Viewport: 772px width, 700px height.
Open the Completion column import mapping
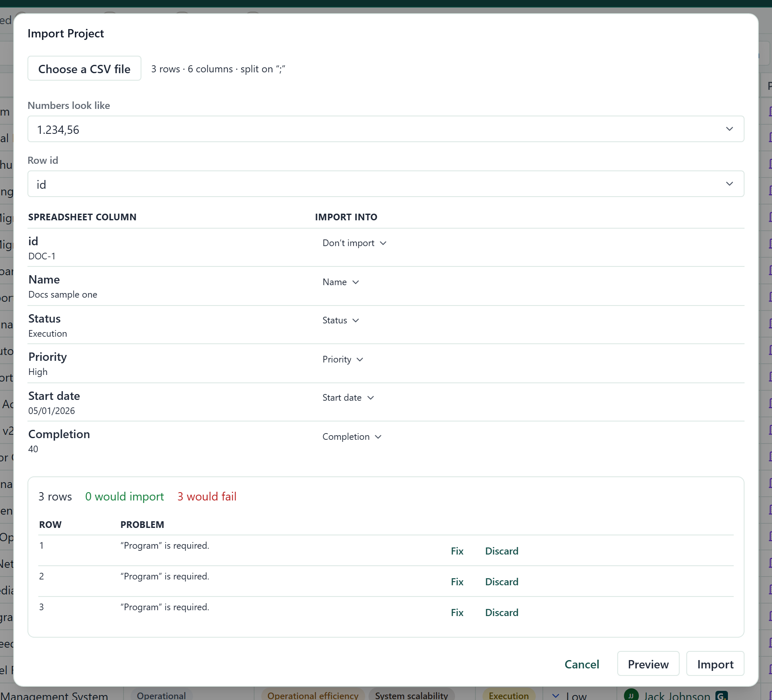click(352, 437)
